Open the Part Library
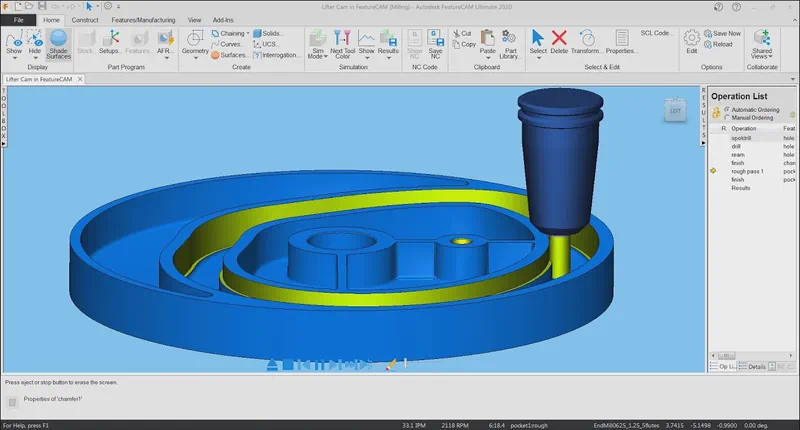 pyautogui.click(x=510, y=44)
